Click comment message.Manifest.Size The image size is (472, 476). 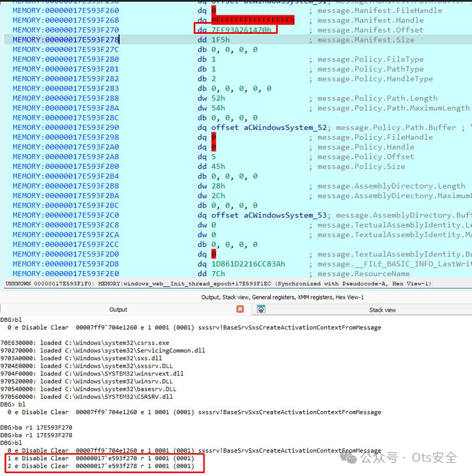[x=366, y=40]
